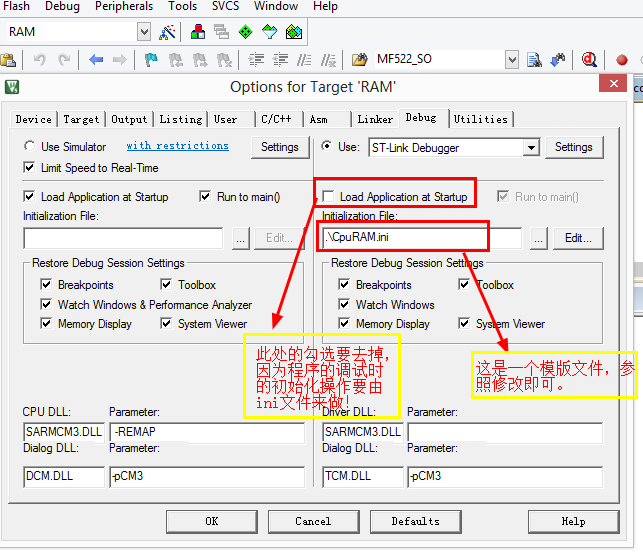Click the Pack Installer icon
Image resolution: width=643 pixels, height=554 pixels.
tap(294, 32)
